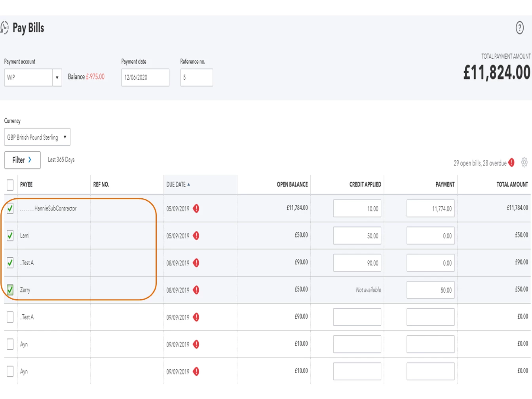Open the help question mark icon
532x399 pixels.
coord(520,28)
